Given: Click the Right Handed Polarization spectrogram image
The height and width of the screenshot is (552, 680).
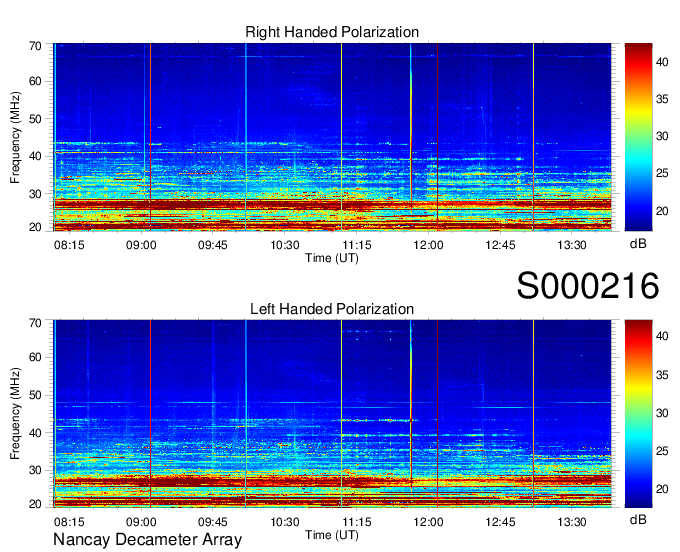Looking at the screenshot, I should point(332,137).
